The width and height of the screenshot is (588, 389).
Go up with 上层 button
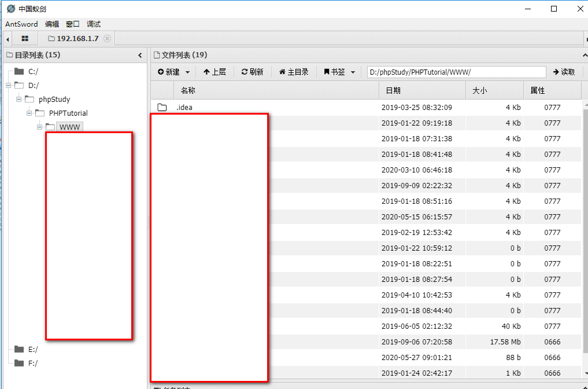pyautogui.click(x=215, y=72)
